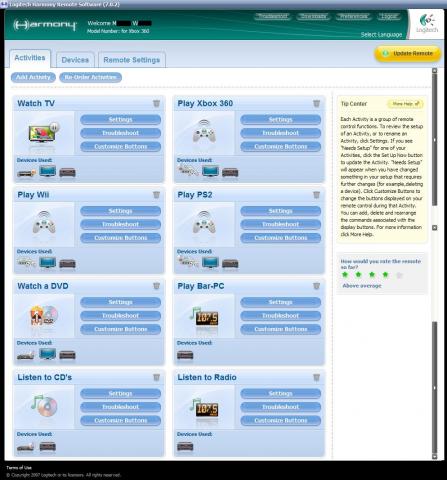Remove the Play Wii activity via trash icon
447x480 pixels.
(x=156, y=195)
